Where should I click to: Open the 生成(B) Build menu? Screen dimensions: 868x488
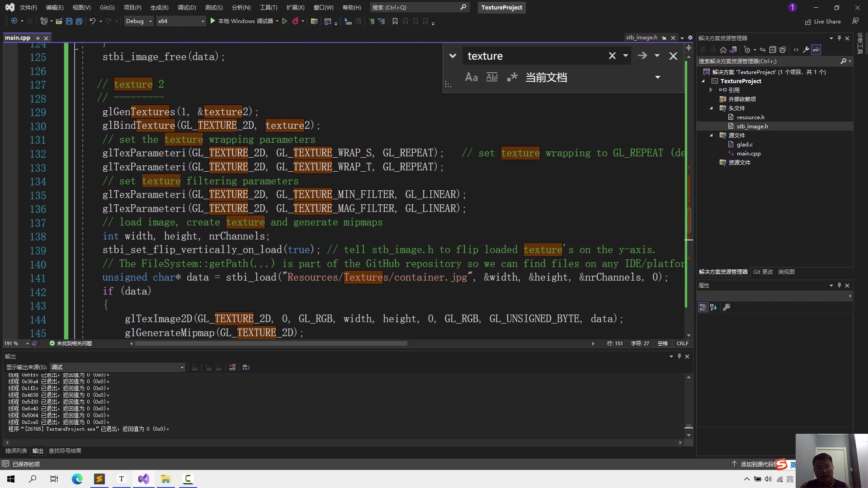point(159,7)
